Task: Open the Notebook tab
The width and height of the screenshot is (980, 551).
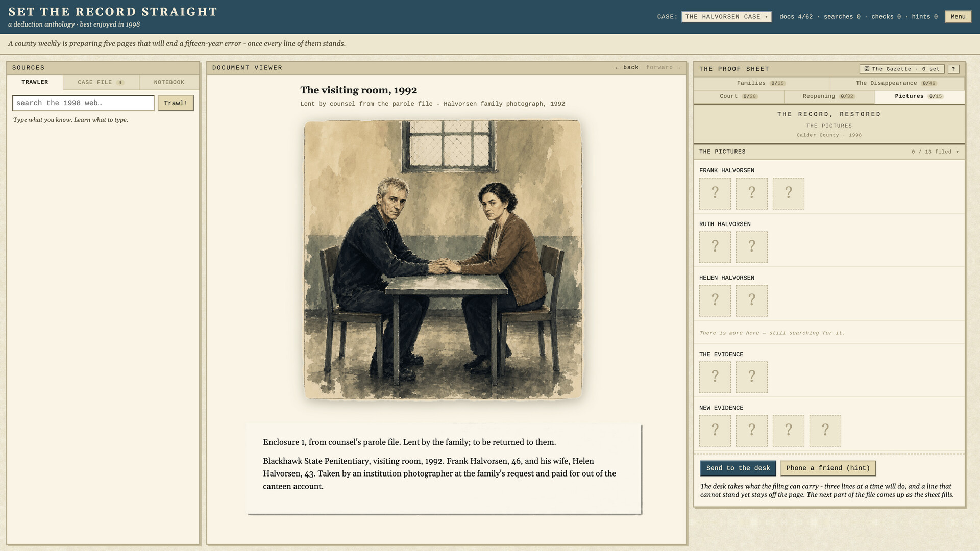Action: pyautogui.click(x=169, y=82)
